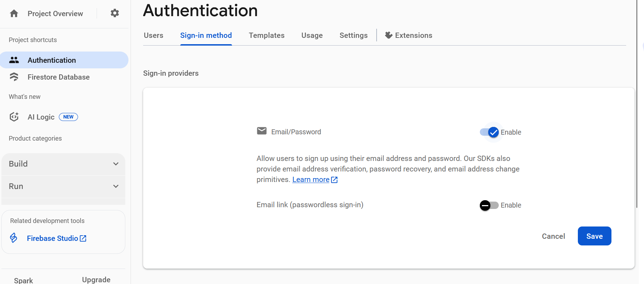Click the AI Logic sparkle icon

coord(14,117)
